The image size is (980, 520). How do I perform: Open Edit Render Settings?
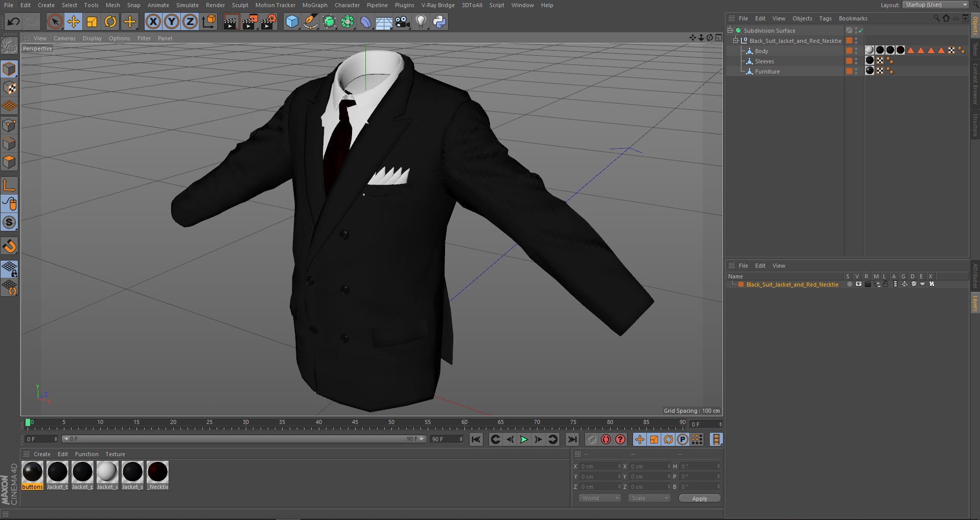pyautogui.click(x=269, y=21)
